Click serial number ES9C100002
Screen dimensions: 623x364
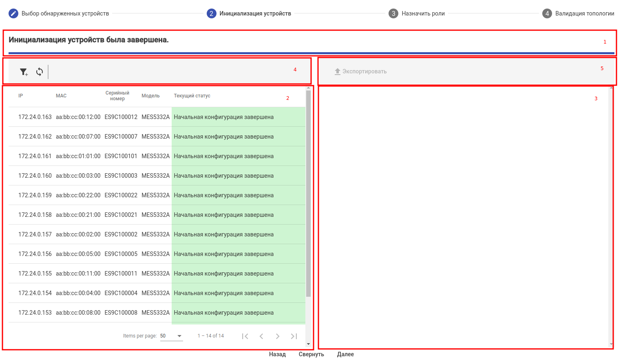pyautogui.click(x=121, y=234)
